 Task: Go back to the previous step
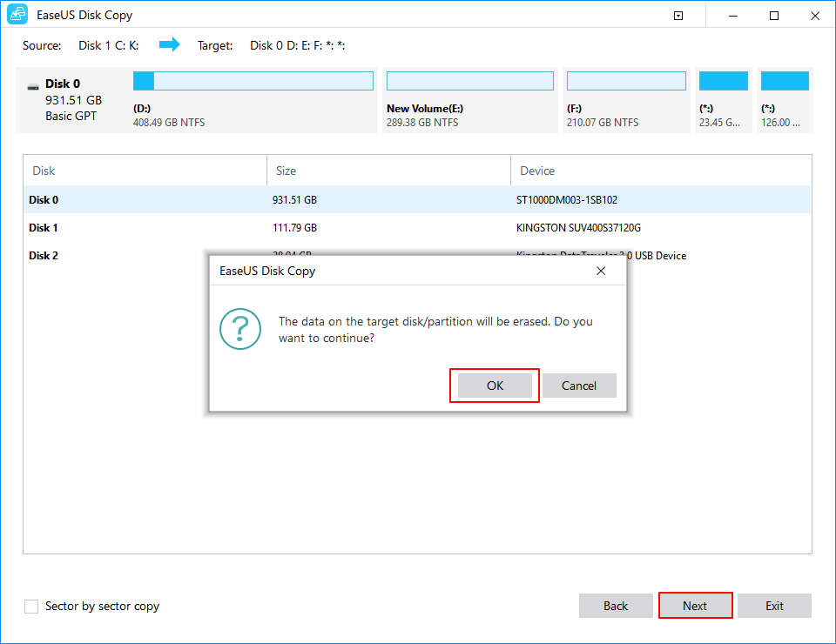(616, 605)
